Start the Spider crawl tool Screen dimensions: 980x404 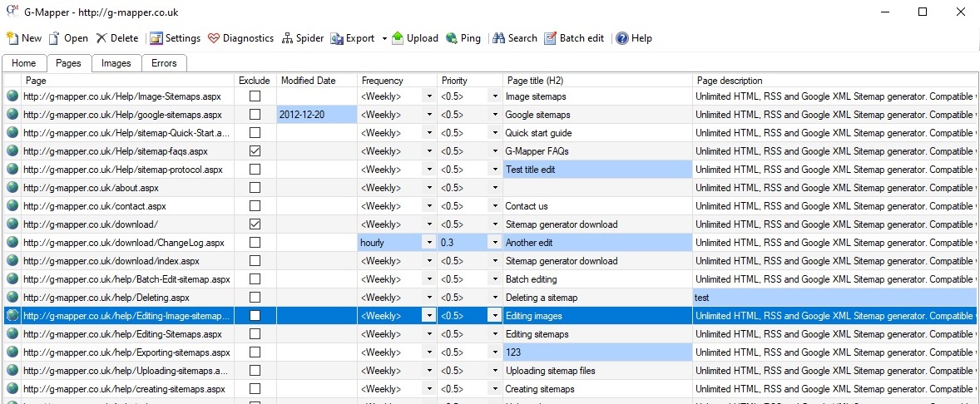pos(288,38)
